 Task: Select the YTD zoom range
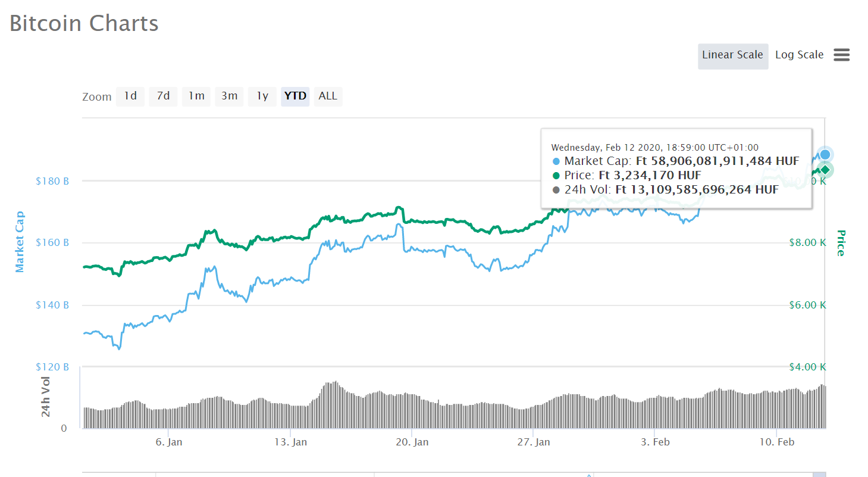[295, 96]
